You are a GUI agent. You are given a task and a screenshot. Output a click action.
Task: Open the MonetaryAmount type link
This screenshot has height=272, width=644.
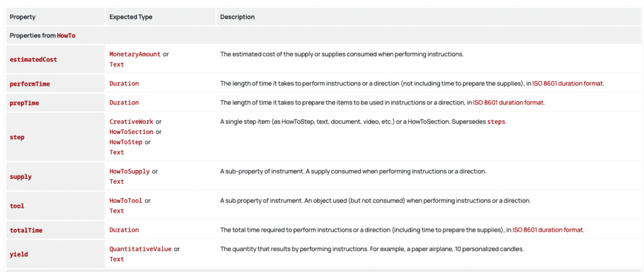pyautogui.click(x=135, y=54)
